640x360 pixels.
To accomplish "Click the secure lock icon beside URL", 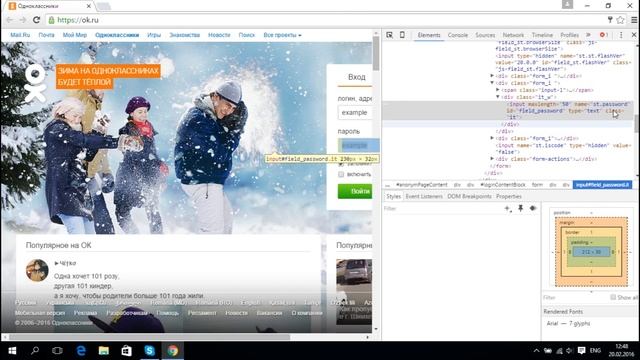I will [x=51, y=20].
